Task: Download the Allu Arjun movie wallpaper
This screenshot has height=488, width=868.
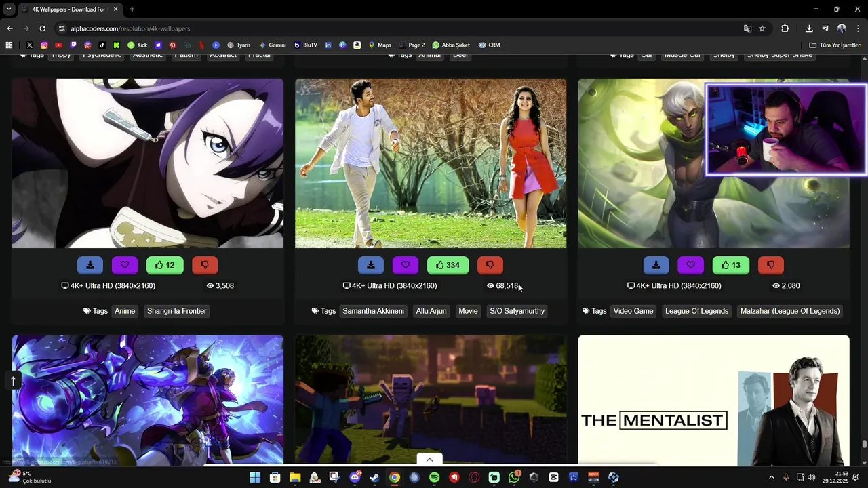Action: (x=371, y=265)
